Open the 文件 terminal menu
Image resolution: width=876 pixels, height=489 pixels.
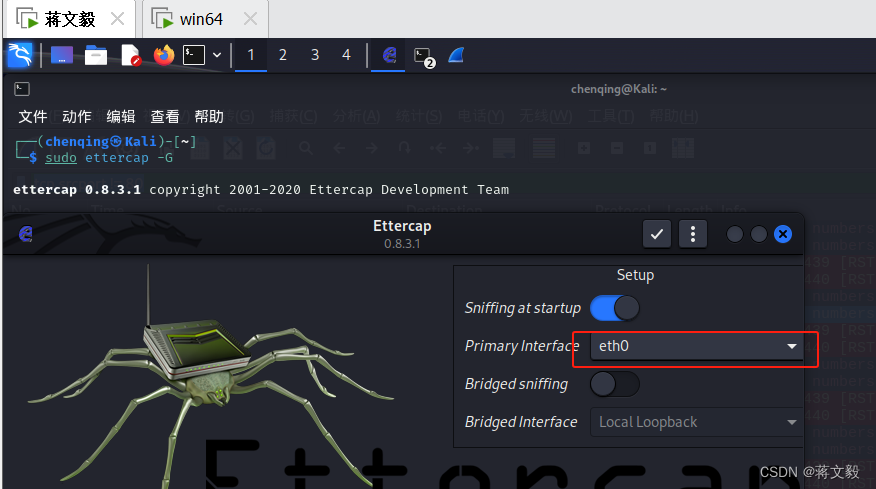(32, 116)
